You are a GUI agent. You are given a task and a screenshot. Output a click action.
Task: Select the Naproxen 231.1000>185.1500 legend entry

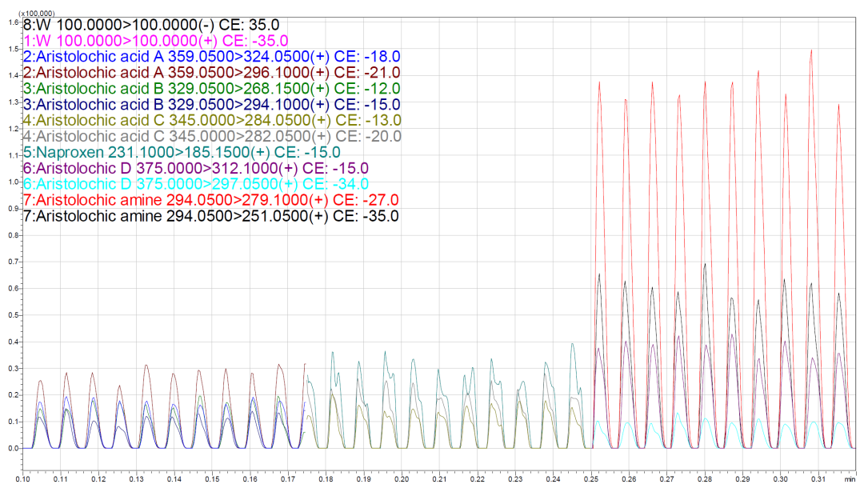pyautogui.click(x=182, y=153)
